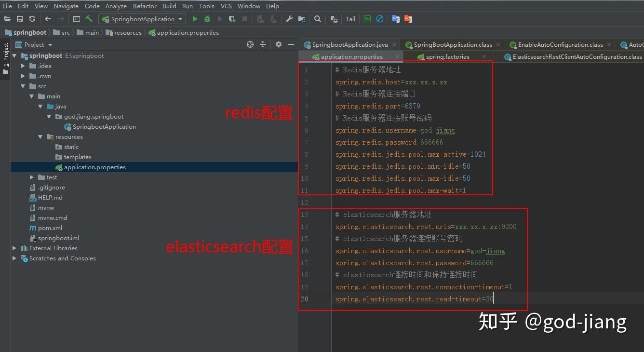Screen dimensions: 644x352
Task: Click the Collapse All icon in Project panel
Action: [263, 44]
